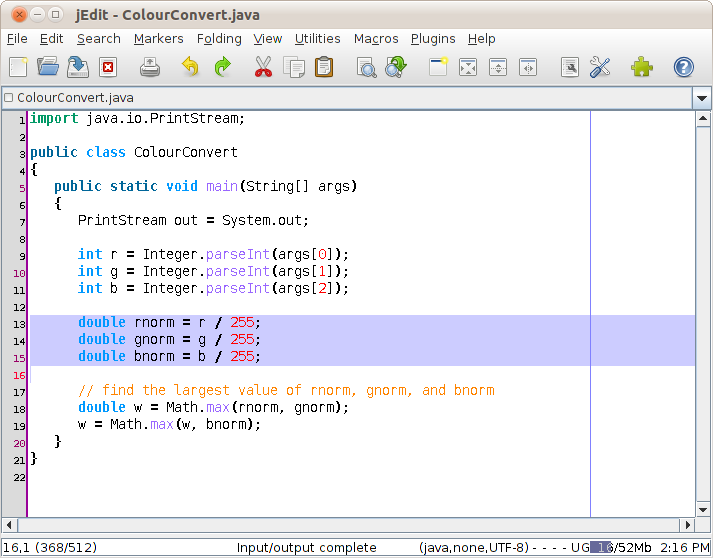Click the orange comment on line 17

click(x=286, y=391)
